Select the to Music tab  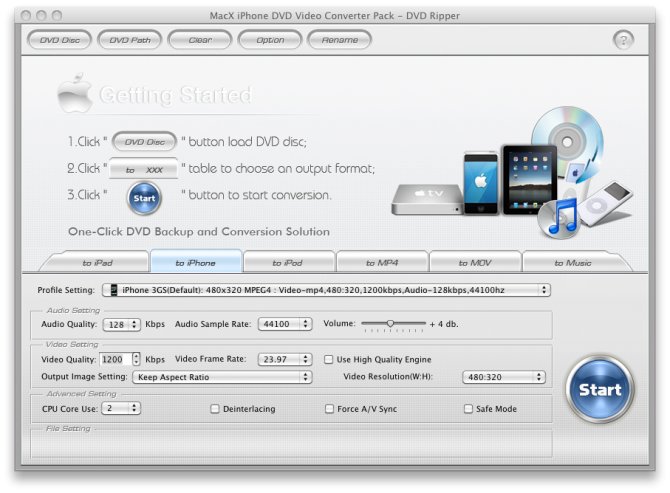pyautogui.click(x=572, y=263)
